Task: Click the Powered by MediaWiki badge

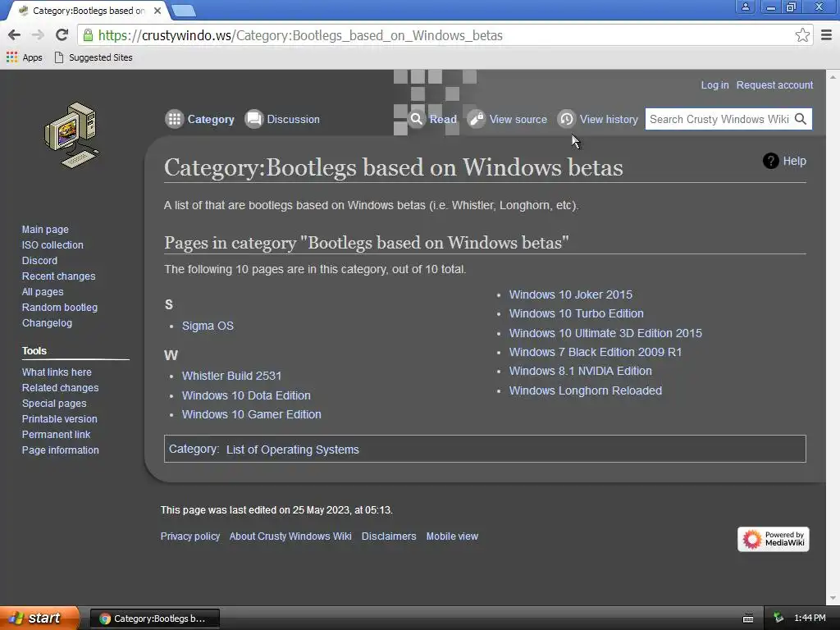Action: point(773,539)
